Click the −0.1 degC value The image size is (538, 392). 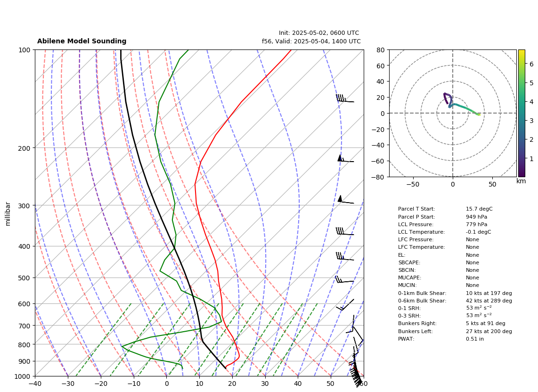pos(478,232)
